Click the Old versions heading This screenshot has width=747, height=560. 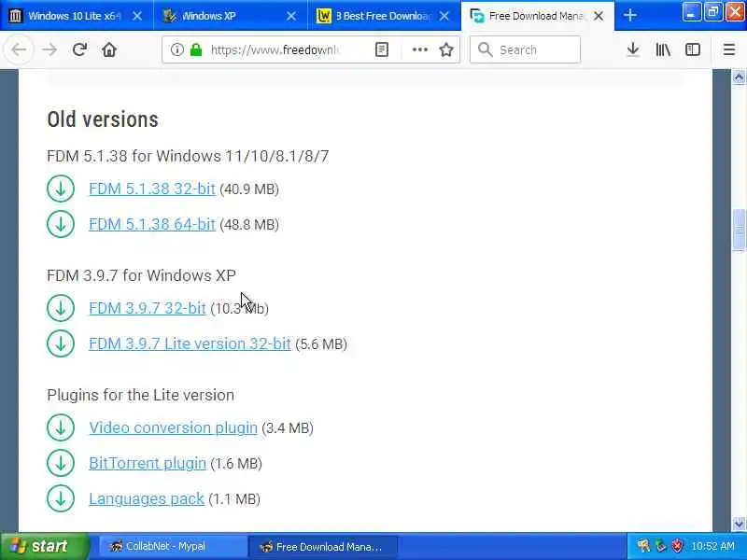[103, 119]
